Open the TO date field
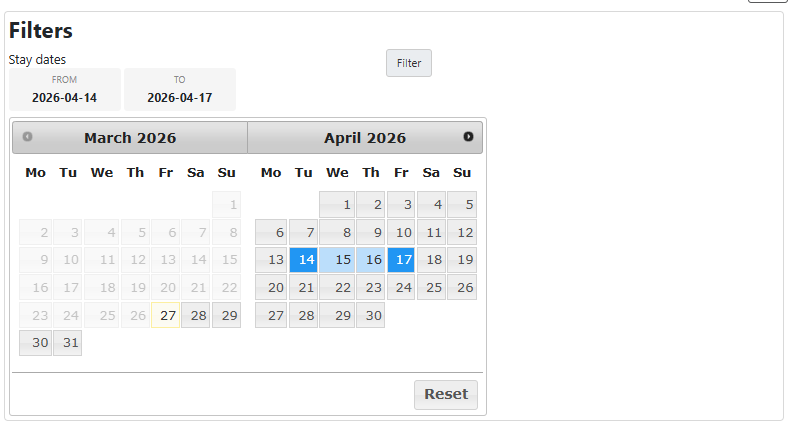Viewport: 790px width, 425px height. click(x=180, y=90)
